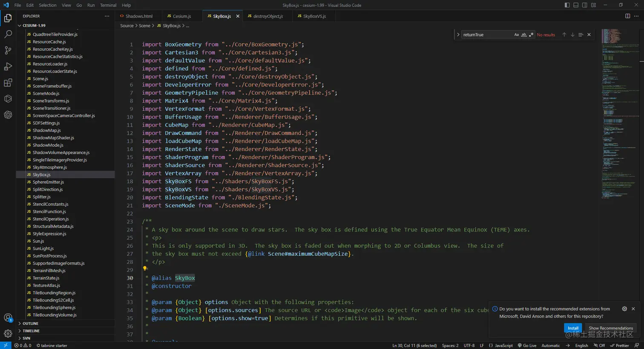Close the find widget

(589, 35)
